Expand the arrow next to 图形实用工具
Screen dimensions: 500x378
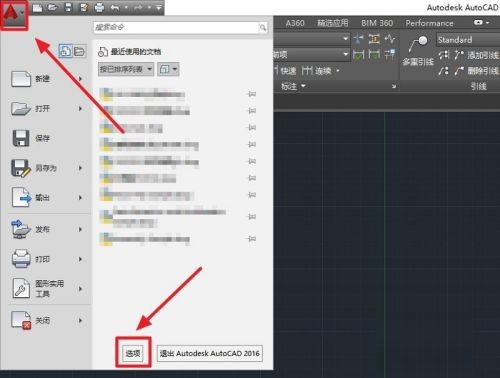80,289
